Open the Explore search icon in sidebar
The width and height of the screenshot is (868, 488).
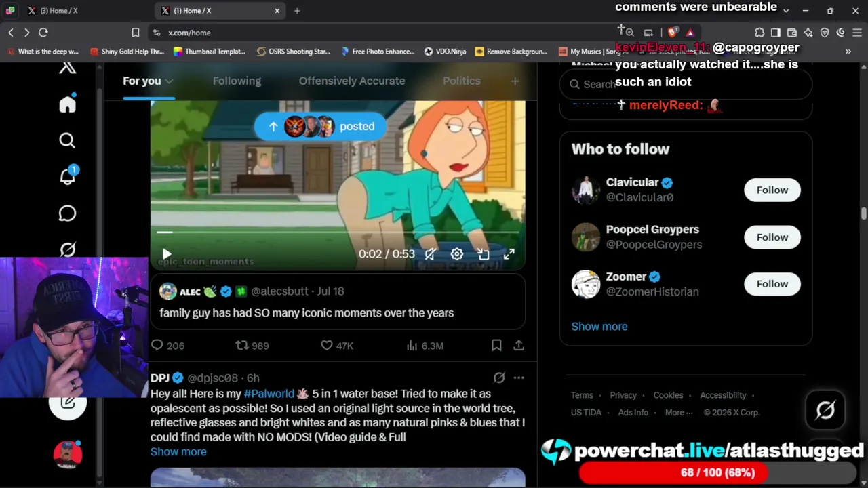[x=67, y=140]
